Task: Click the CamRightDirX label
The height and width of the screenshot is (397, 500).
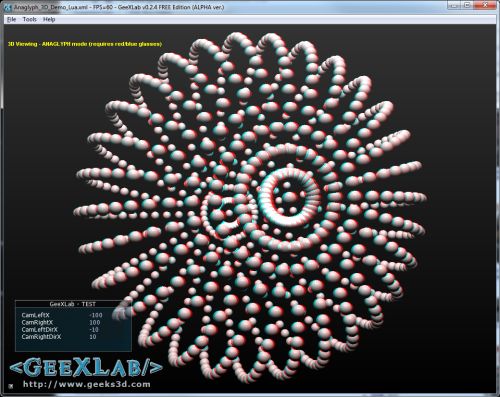Action: 41,337
